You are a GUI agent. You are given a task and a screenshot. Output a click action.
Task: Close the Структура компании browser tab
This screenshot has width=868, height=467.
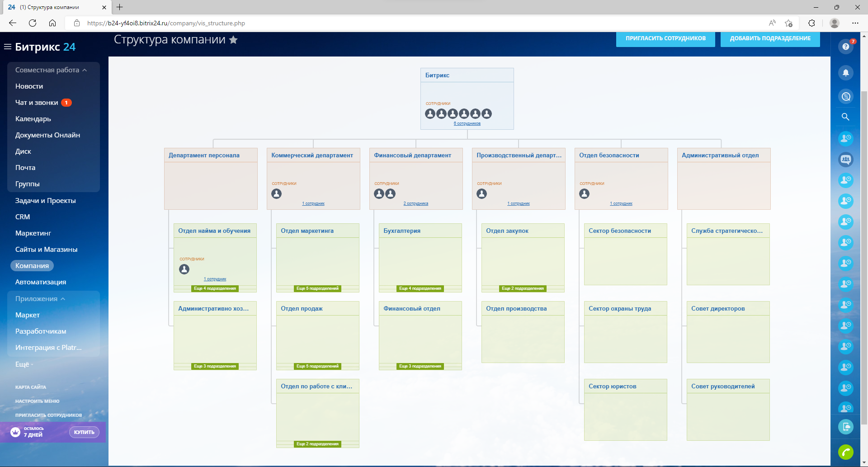104,7
